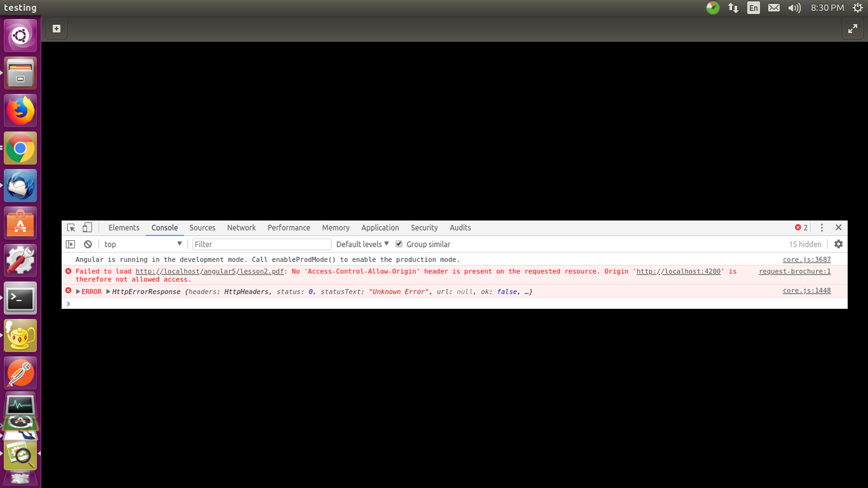Open the terminal from the dock
The height and width of the screenshot is (488, 868).
point(20,298)
